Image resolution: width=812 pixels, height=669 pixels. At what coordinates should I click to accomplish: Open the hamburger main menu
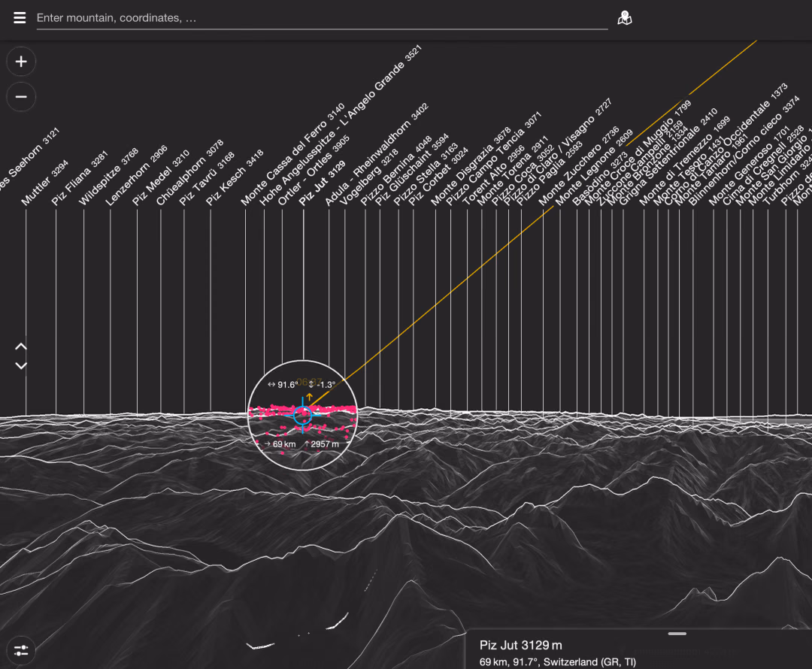(x=20, y=18)
